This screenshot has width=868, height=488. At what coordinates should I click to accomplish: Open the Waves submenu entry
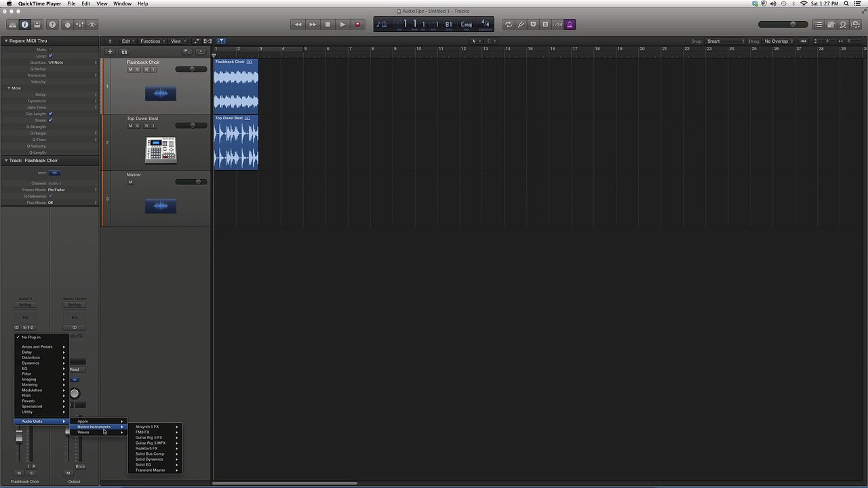[99, 432]
